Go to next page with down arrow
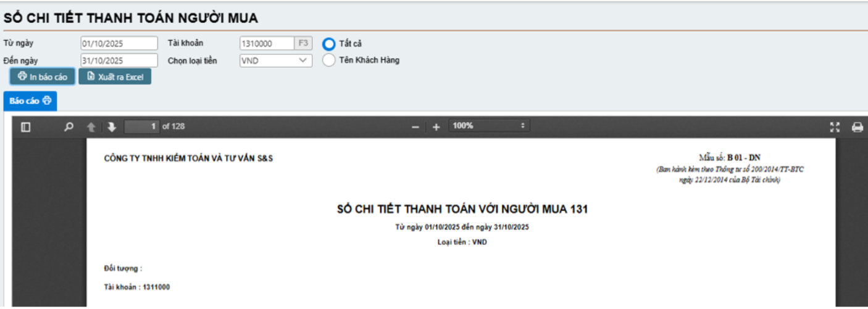 point(112,127)
